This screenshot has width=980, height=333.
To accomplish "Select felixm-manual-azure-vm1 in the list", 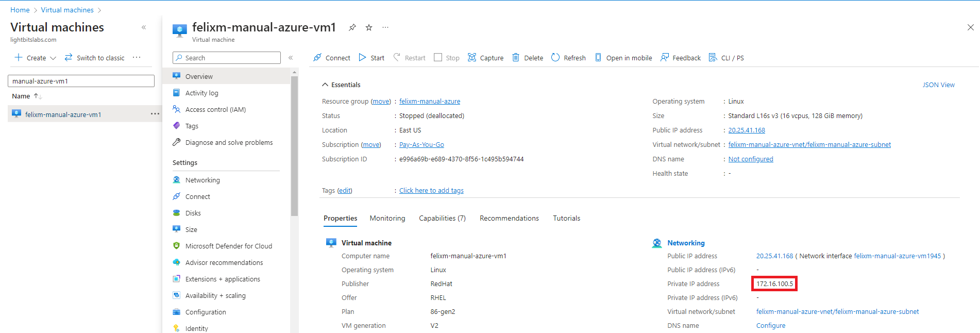I will point(63,114).
